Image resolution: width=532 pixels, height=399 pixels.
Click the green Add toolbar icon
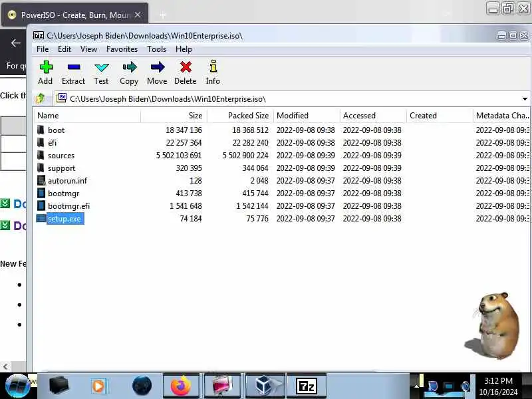pyautogui.click(x=46, y=67)
